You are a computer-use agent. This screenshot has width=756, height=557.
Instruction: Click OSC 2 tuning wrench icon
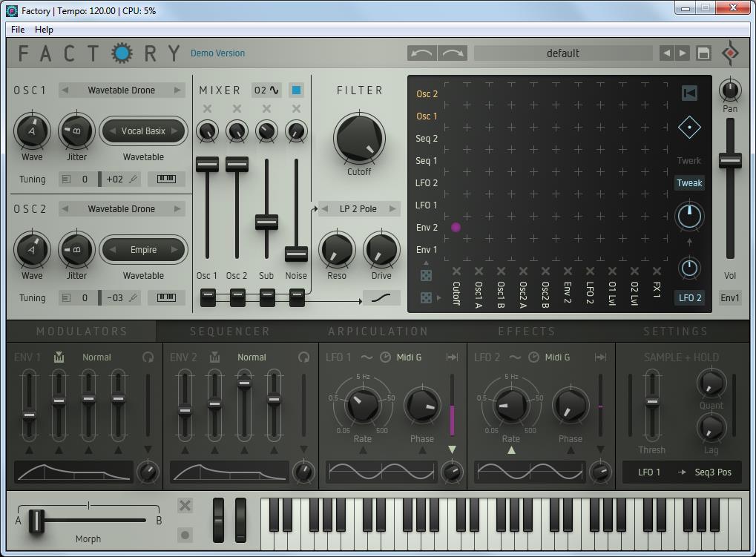pyautogui.click(x=134, y=297)
